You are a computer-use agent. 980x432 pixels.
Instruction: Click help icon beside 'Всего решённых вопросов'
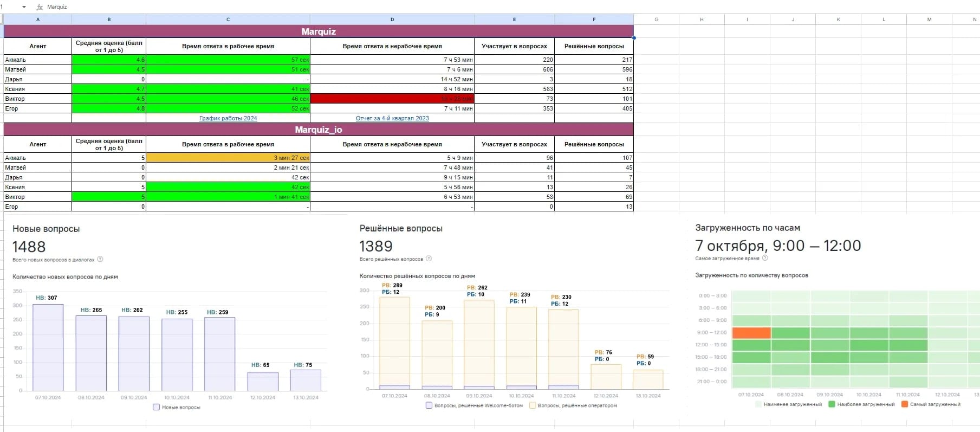click(429, 259)
